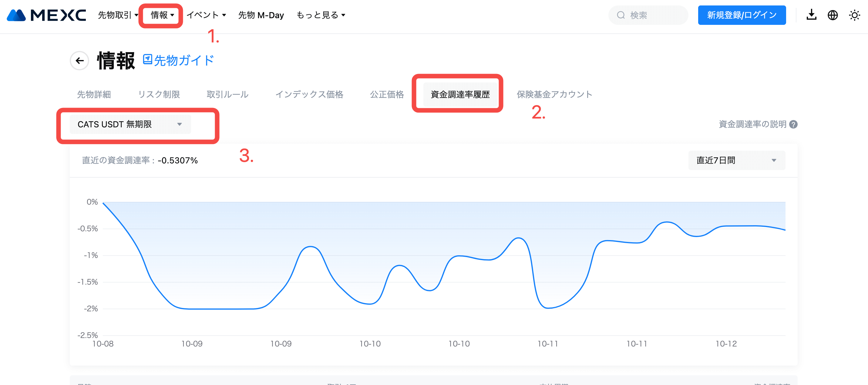Switch to the 保険基金アカウント tab

(554, 95)
